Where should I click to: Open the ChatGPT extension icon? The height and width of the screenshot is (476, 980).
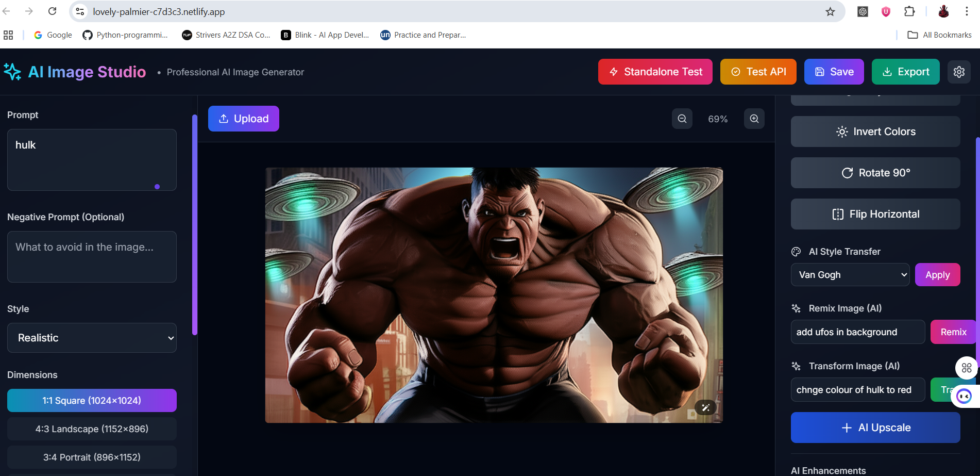point(863,11)
